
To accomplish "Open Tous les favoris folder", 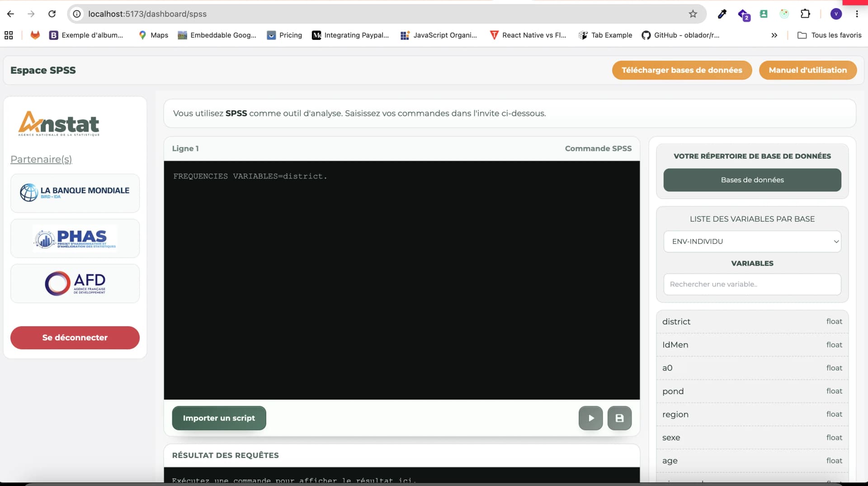I will point(830,35).
